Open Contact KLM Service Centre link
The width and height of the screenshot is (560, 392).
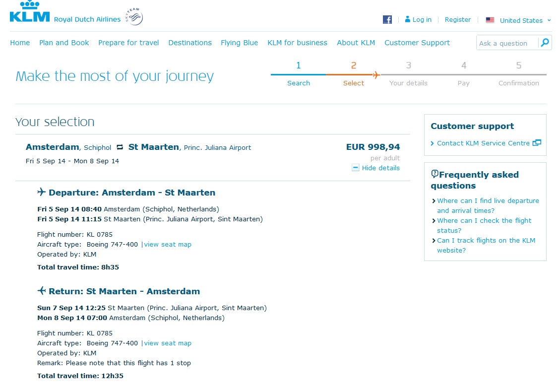click(x=483, y=143)
